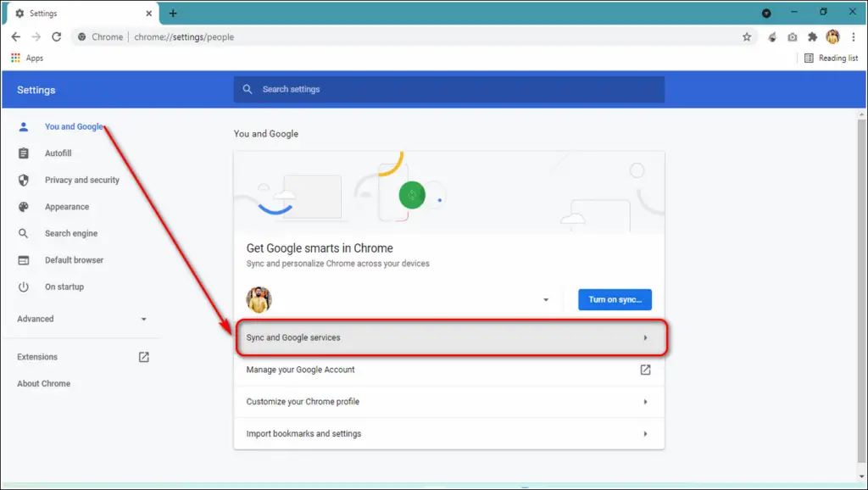
Task: Open About Chrome page
Action: coord(44,384)
